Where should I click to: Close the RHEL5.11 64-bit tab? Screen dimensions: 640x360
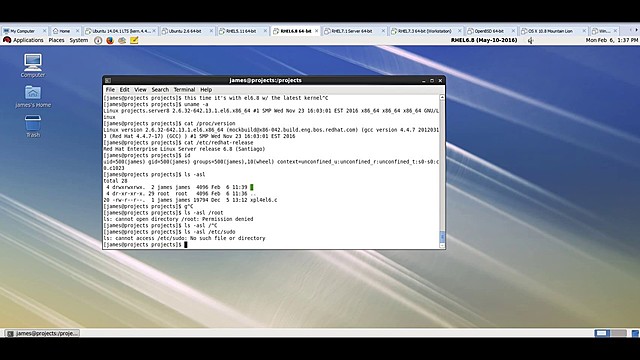pyautogui.click(x=265, y=31)
